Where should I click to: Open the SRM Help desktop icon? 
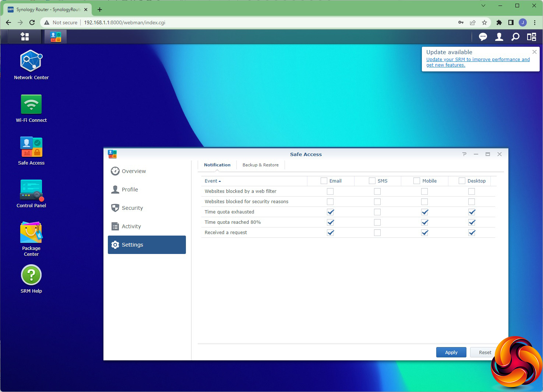31,279
